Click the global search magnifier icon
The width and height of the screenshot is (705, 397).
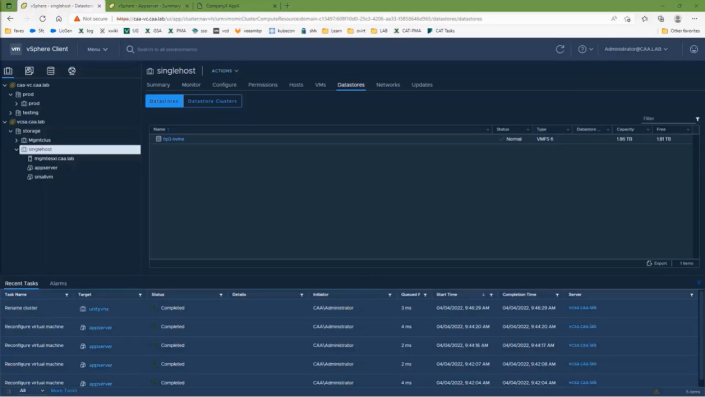[x=130, y=49]
